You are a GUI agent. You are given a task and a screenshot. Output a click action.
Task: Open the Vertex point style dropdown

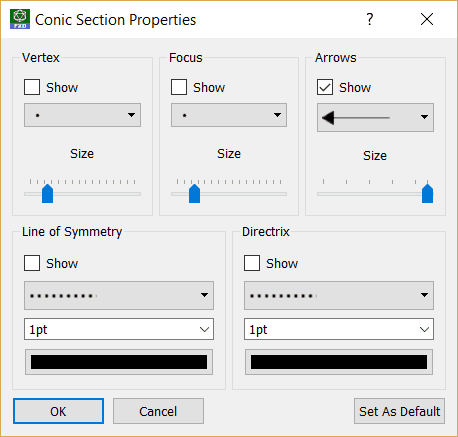[x=82, y=115]
